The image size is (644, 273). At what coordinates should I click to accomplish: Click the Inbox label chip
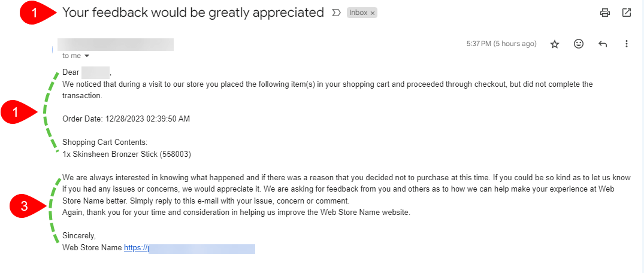(358, 13)
